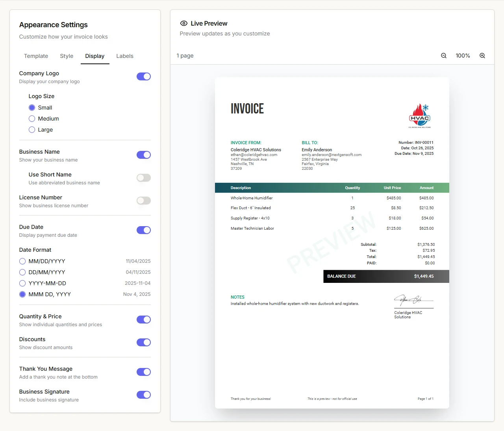This screenshot has height=431, width=504.
Task: Open the Style tab
Action: (66, 56)
